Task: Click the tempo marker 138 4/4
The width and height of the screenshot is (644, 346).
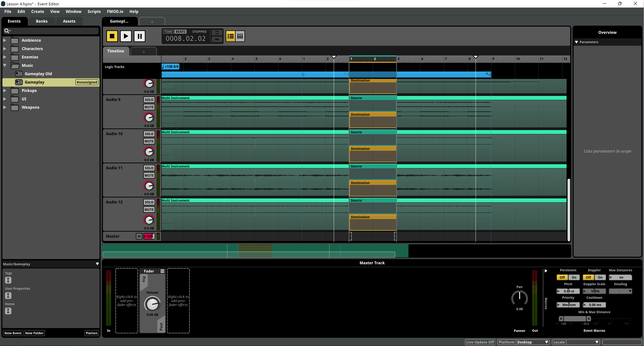Action: coord(170,66)
